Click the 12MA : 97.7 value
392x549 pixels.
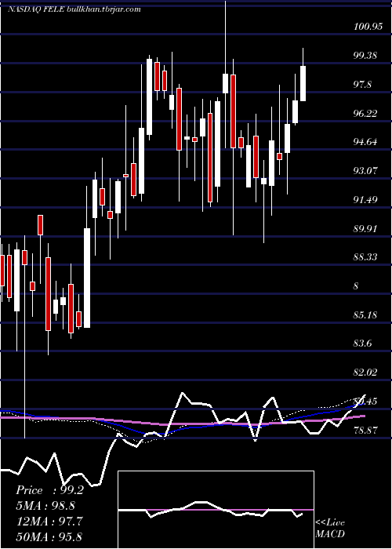point(49,522)
